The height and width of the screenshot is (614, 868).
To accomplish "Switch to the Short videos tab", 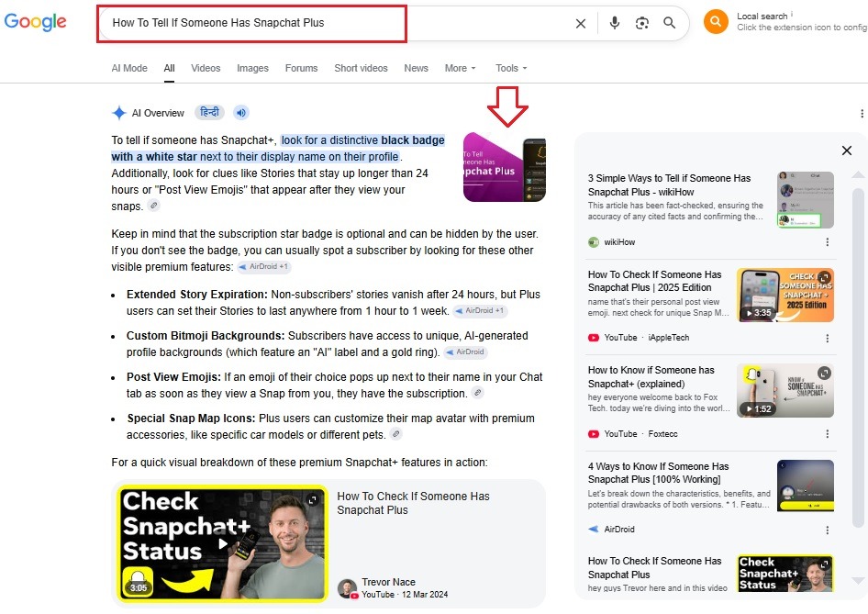I will (361, 68).
